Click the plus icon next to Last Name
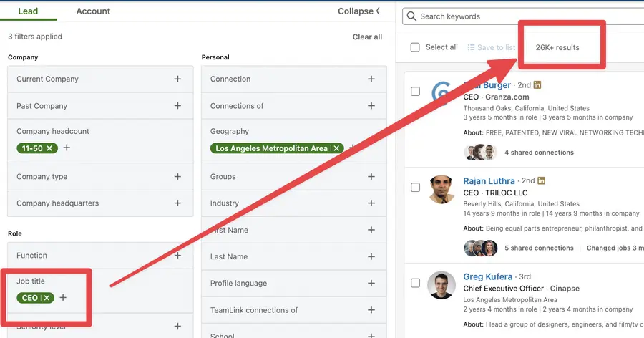Image resolution: width=644 pixels, height=338 pixels. [371, 256]
